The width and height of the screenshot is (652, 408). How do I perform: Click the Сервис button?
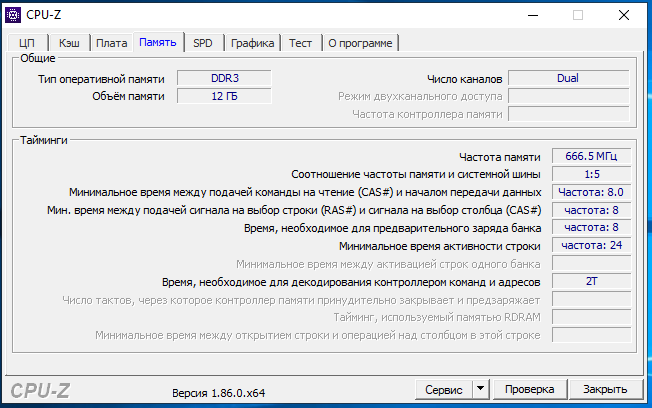click(444, 390)
